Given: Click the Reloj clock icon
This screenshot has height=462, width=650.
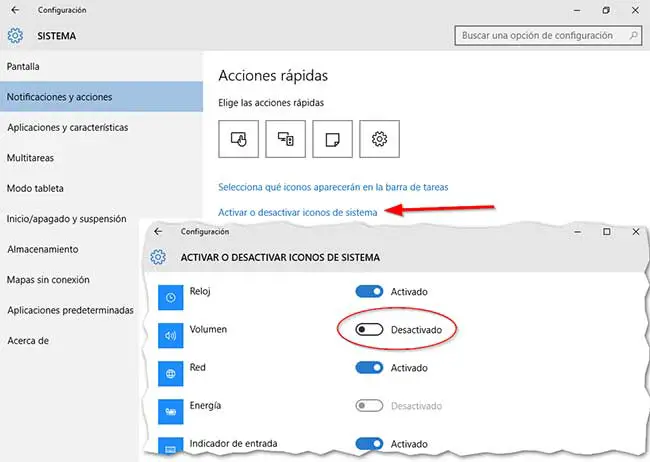Looking at the screenshot, I should coord(171,297).
